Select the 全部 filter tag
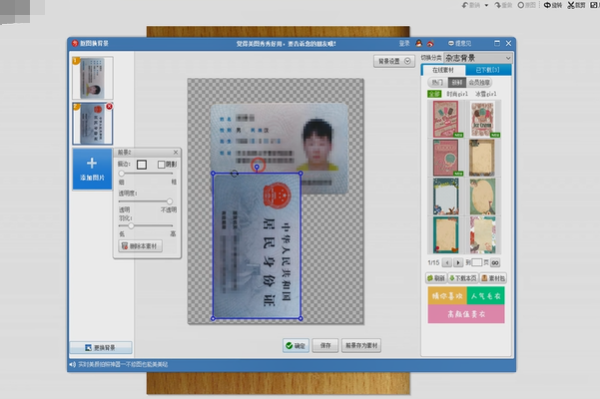 click(434, 94)
